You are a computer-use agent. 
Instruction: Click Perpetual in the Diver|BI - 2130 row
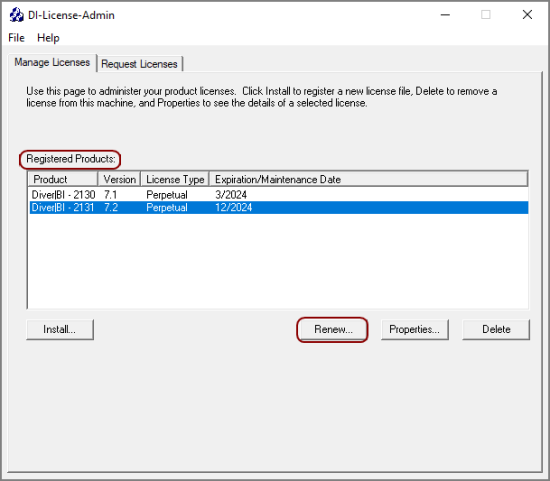click(167, 195)
